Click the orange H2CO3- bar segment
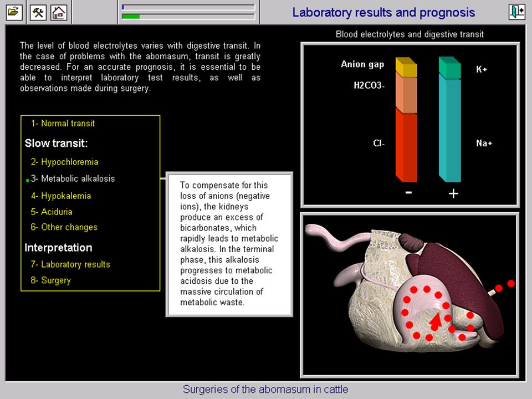The width and height of the screenshot is (532, 399). tap(406, 93)
